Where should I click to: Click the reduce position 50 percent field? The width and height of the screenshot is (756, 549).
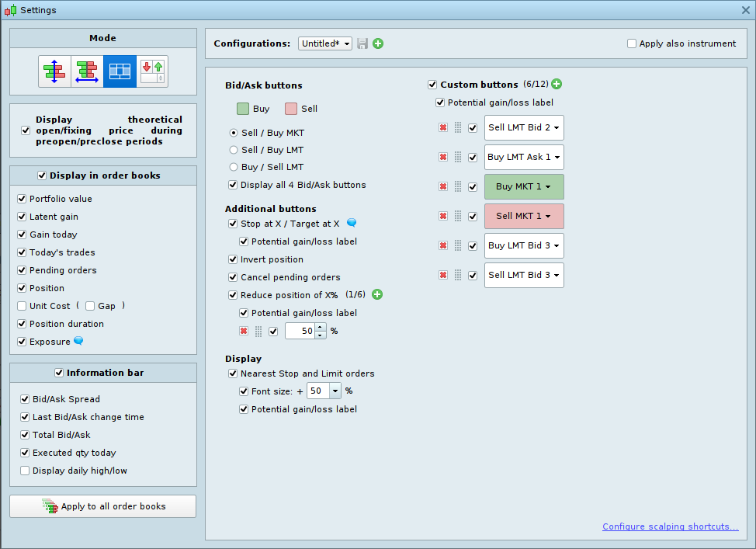coord(300,331)
